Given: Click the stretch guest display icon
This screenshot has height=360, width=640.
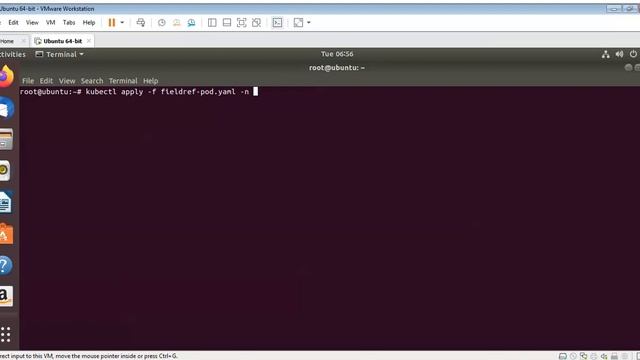Looking at the screenshot, I should tap(298, 22).
